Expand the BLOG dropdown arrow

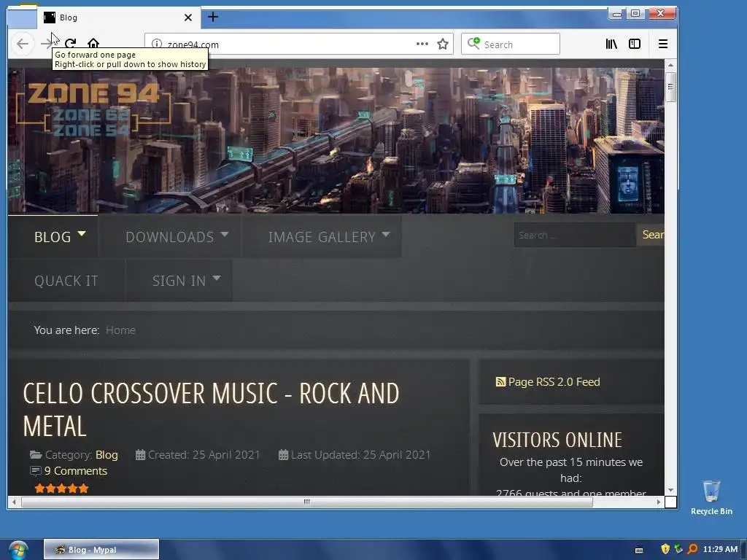[x=82, y=234]
